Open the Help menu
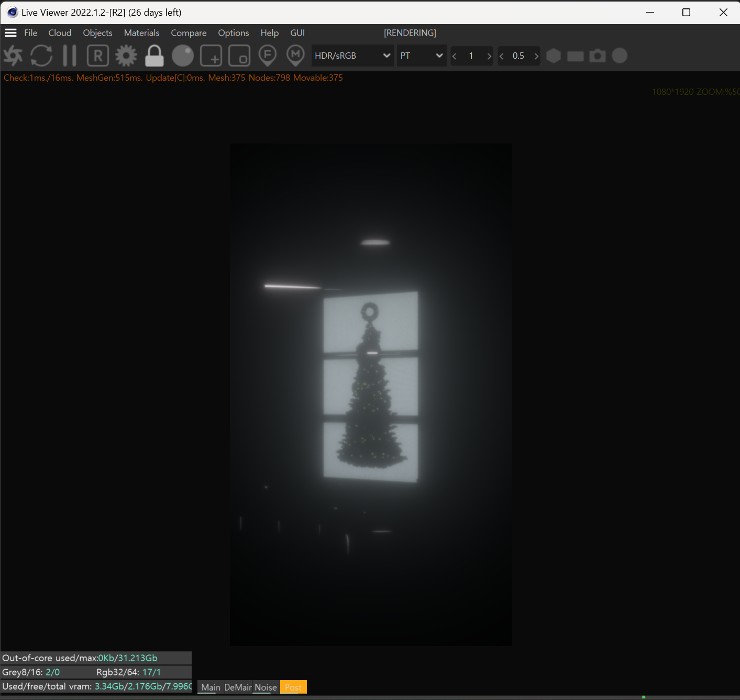Image resolution: width=740 pixels, height=700 pixels. pos(270,32)
